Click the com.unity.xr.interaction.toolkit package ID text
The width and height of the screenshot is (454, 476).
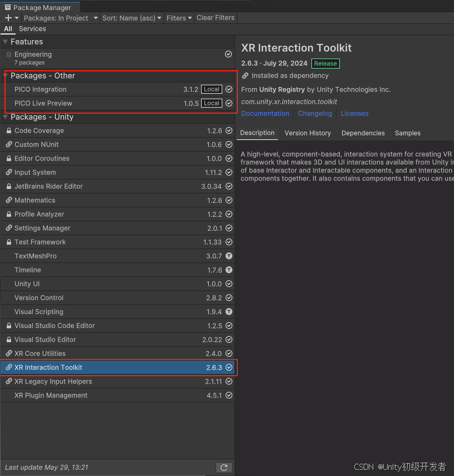click(289, 101)
